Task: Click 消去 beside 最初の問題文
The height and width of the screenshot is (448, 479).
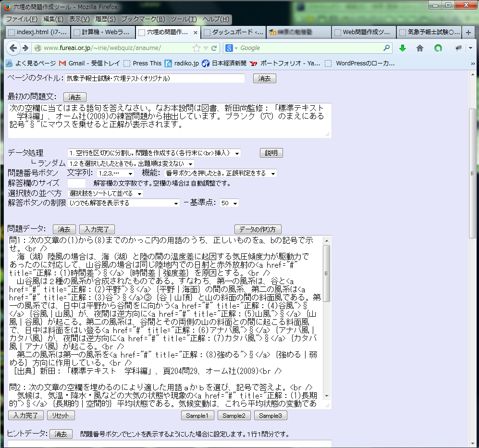Action: (x=75, y=97)
